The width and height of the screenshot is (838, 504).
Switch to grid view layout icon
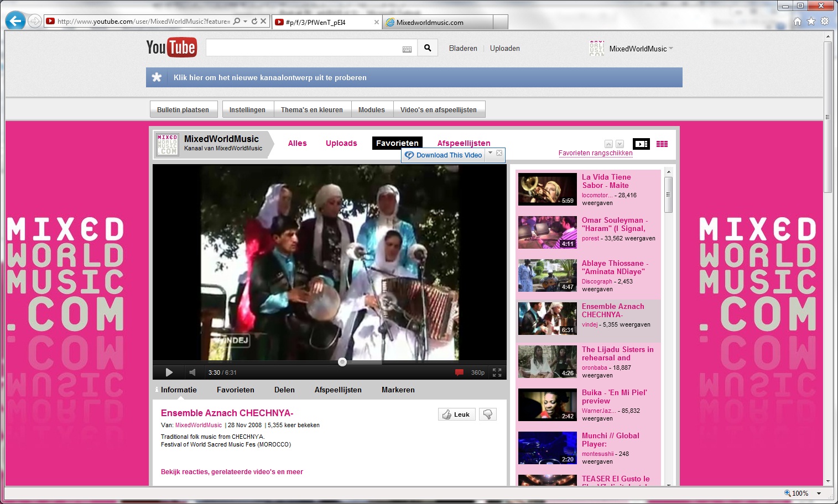(662, 144)
